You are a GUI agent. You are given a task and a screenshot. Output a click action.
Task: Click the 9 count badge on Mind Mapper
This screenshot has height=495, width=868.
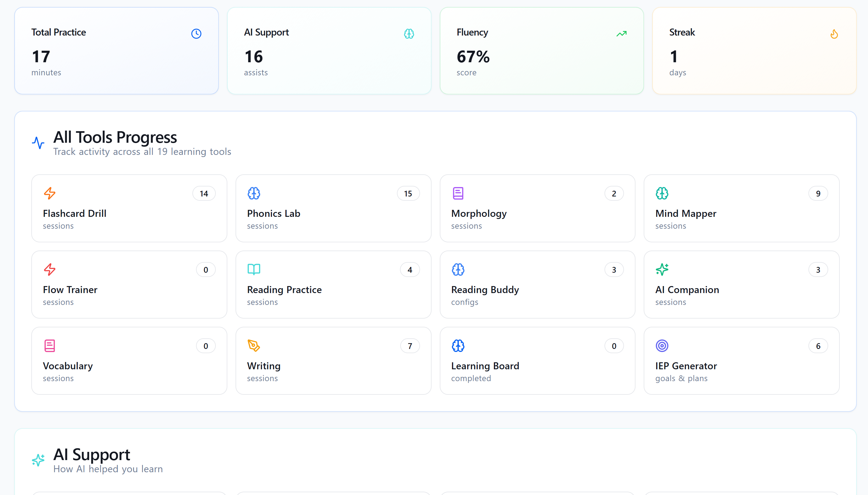tap(818, 193)
